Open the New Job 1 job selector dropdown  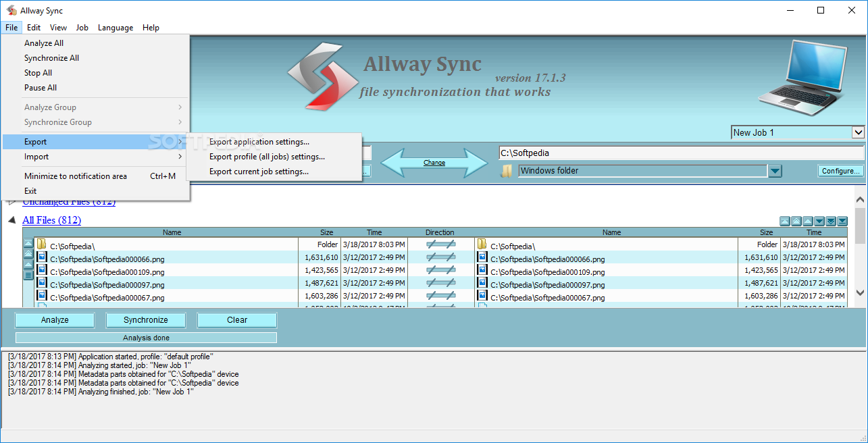(x=858, y=132)
